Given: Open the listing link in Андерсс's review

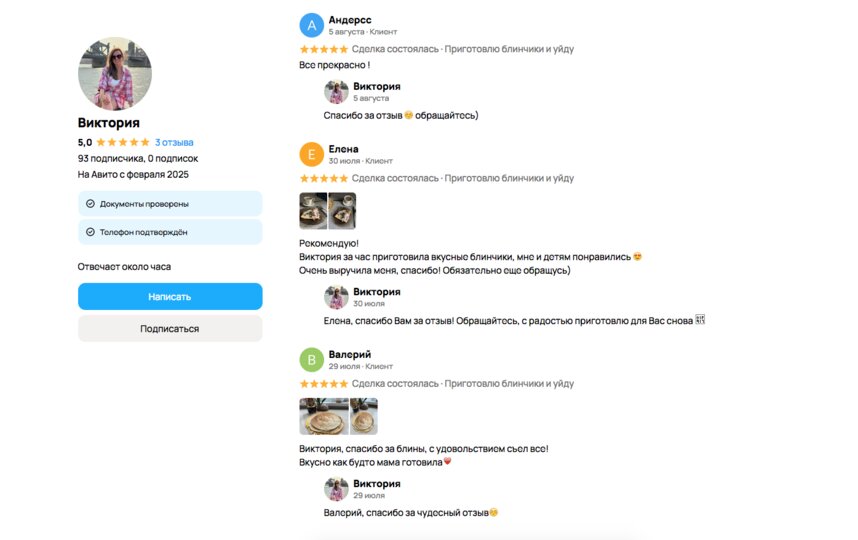Looking at the screenshot, I should [509, 49].
